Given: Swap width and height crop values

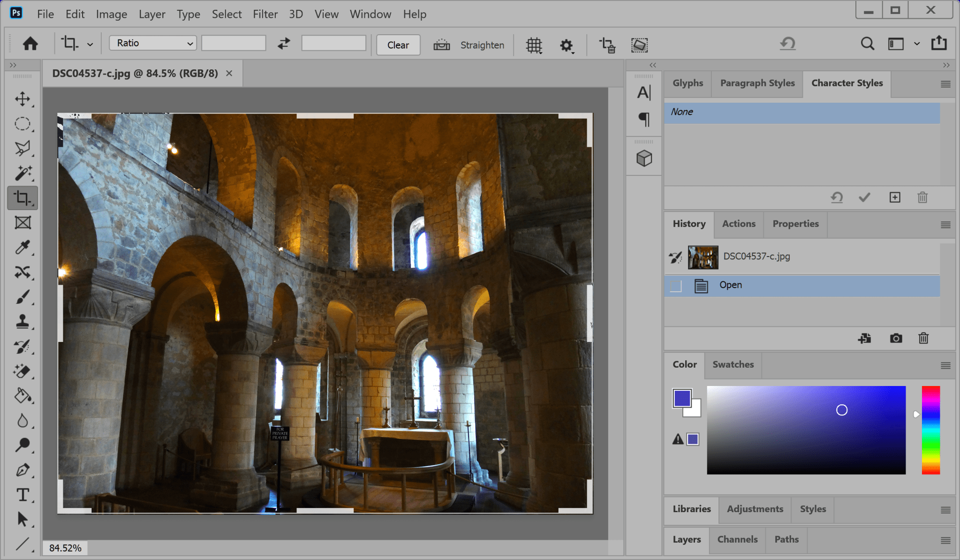Looking at the screenshot, I should pos(284,44).
